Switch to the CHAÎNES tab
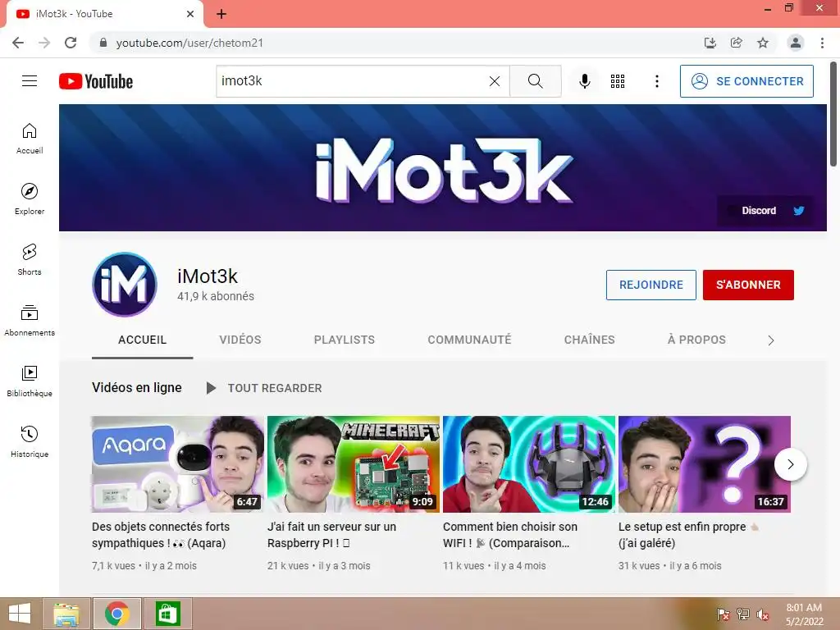 [589, 340]
